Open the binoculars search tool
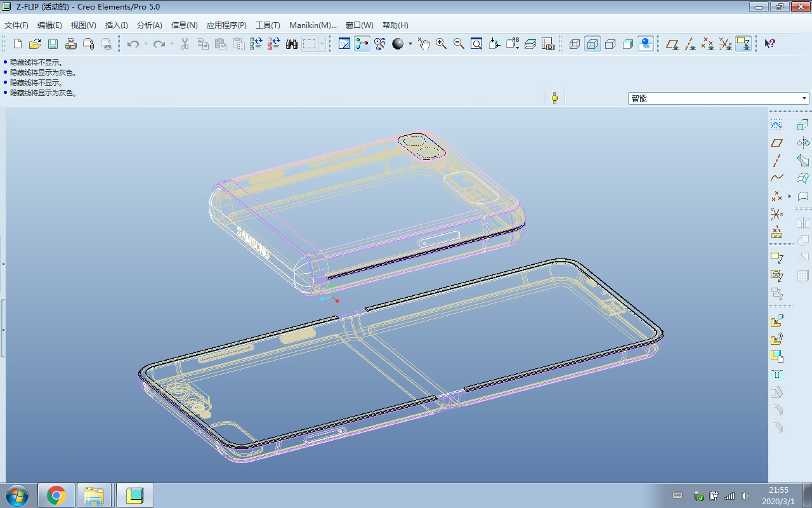 292,44
